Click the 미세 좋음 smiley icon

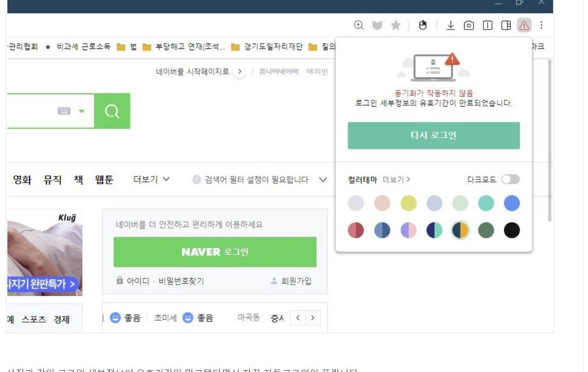pos(115,317)
